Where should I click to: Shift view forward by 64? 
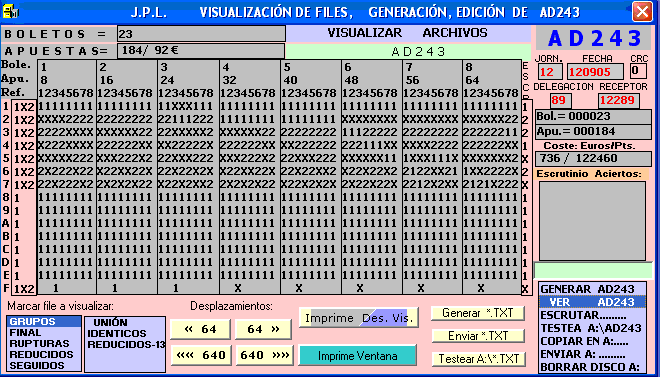[263, 329]
